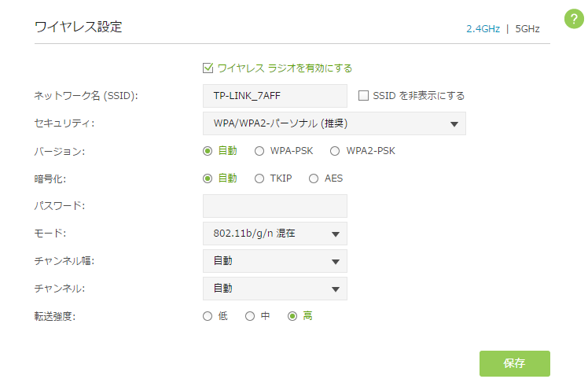Choose the 自動 version radio button
The height and width of the screenshot is (390, 588).
[x=208, y=151]
